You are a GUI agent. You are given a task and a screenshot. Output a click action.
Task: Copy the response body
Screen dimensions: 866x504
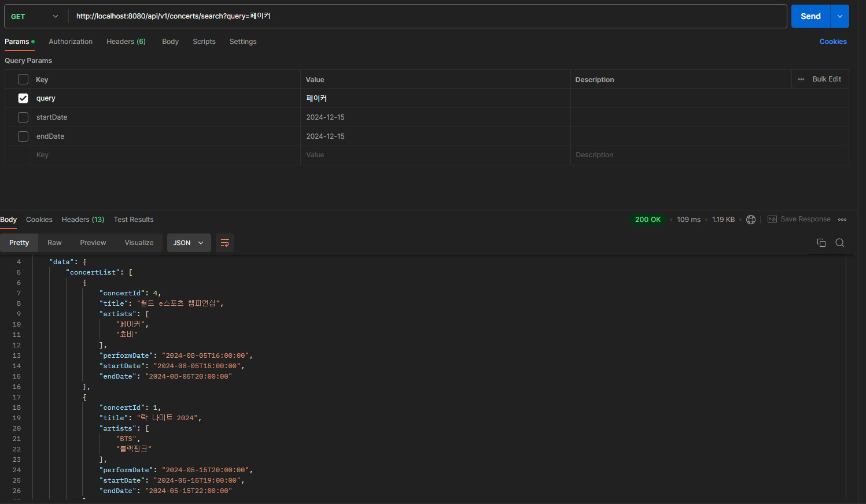tap(821, 243)
